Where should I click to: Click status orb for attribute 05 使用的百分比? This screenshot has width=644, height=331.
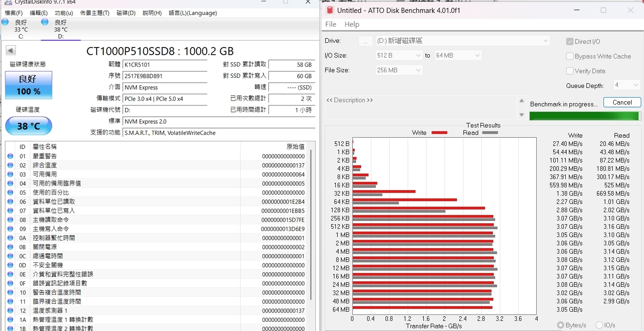click(x=11, y=192)
